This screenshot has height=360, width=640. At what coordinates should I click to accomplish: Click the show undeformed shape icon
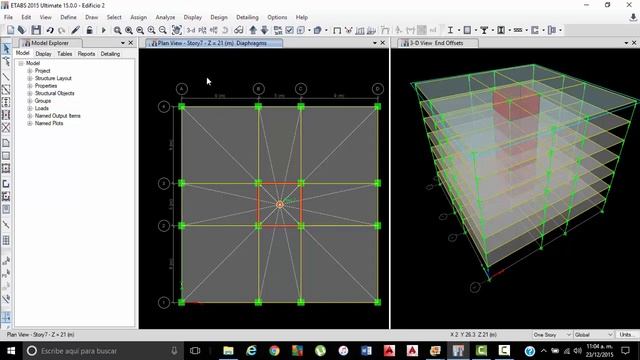pos(337,30)
